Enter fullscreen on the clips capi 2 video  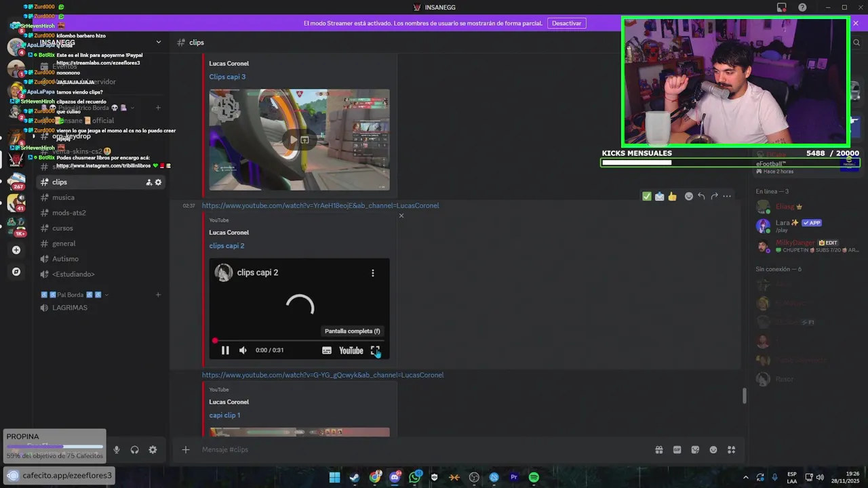(x=375, y=350)
